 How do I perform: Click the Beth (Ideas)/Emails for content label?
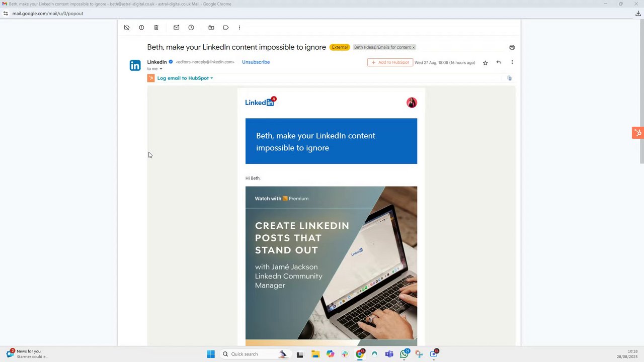point(382,47)
